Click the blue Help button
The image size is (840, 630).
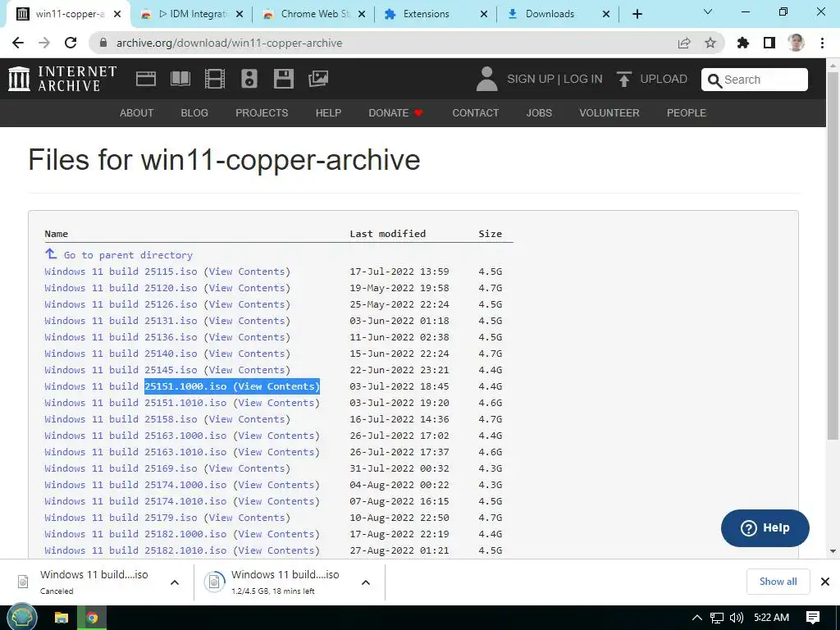[765, 527]
